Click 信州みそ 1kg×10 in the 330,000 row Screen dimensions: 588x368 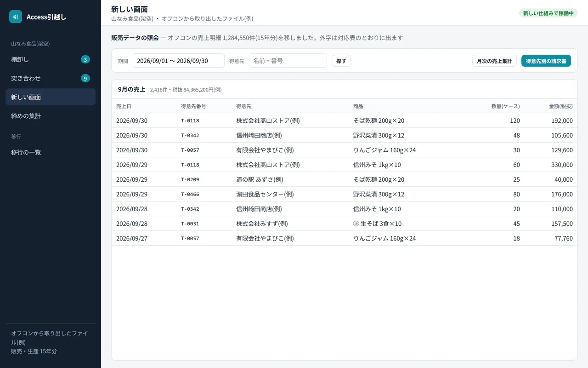377,165
